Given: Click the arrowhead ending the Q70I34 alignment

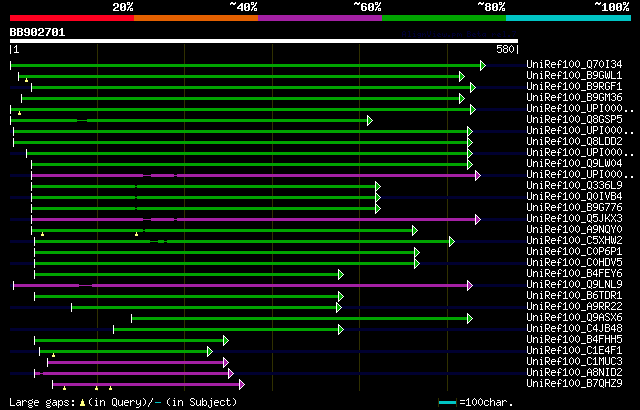Looking at the screenshot, I should (x=483, y=65).
